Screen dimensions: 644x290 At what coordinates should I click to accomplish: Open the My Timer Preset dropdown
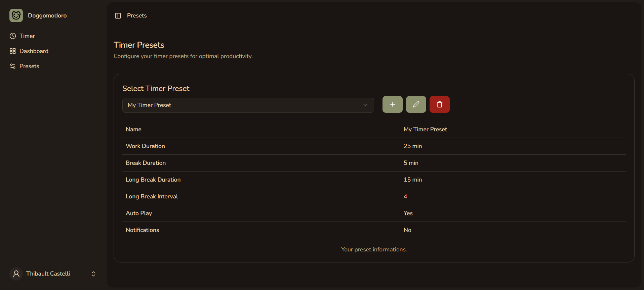coord(247,105)
